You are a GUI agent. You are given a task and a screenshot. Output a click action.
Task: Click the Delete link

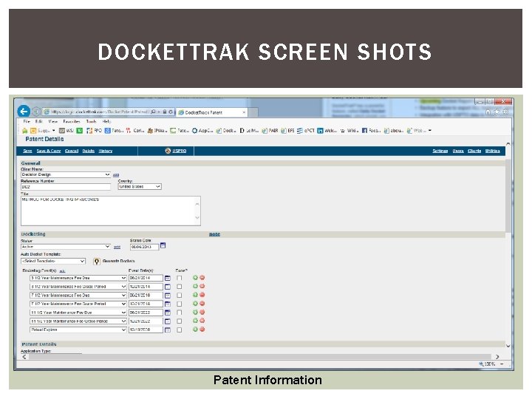coord(88,151)
